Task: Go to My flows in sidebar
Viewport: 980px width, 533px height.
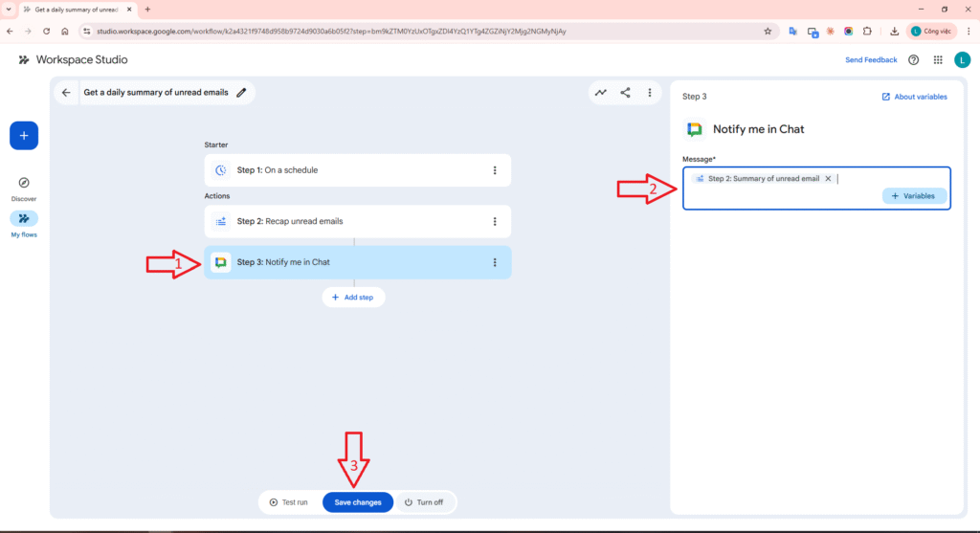Action: [24, 219]
